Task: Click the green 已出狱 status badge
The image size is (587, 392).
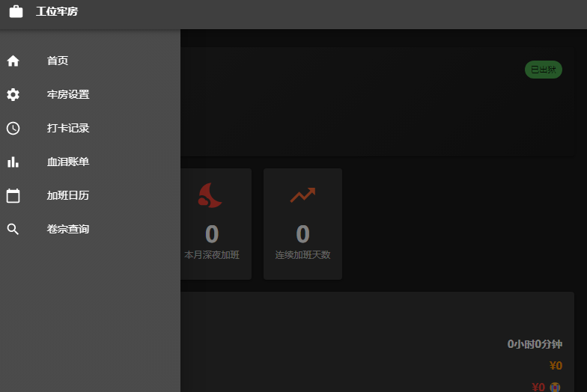Action: click(x=544, y=70)
